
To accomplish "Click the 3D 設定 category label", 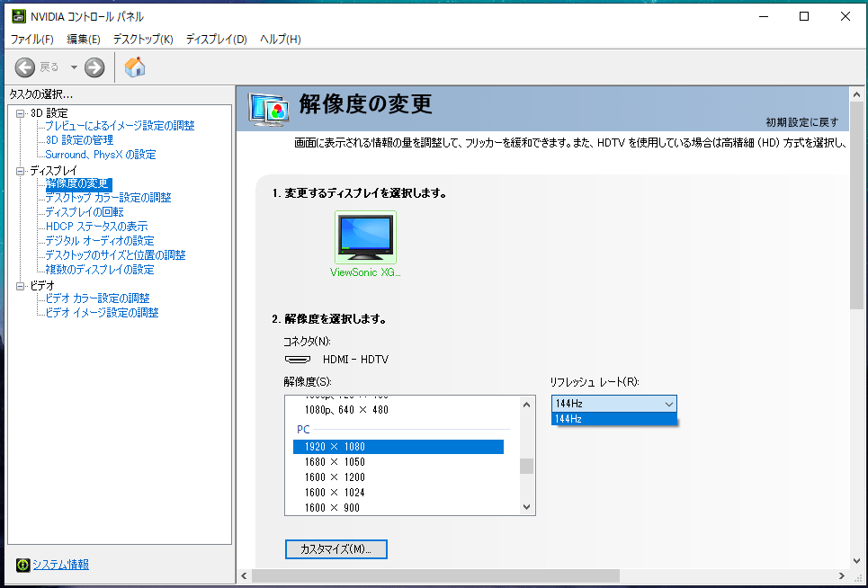I will 49,113.
